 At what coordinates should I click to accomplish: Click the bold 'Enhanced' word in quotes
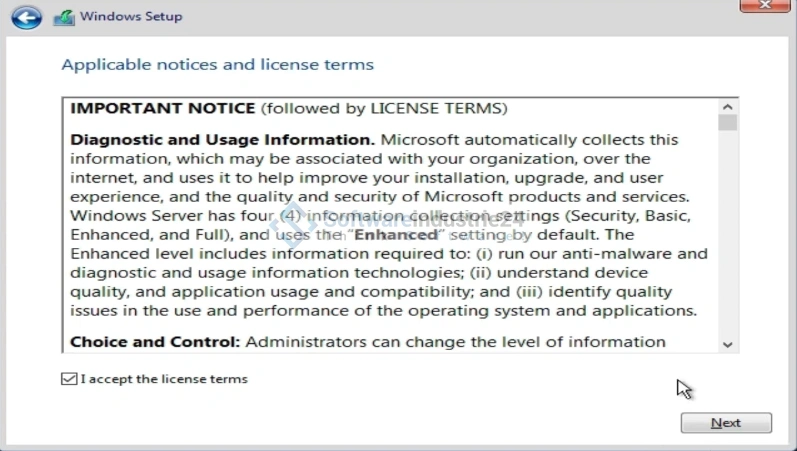[x=393, y=235]
